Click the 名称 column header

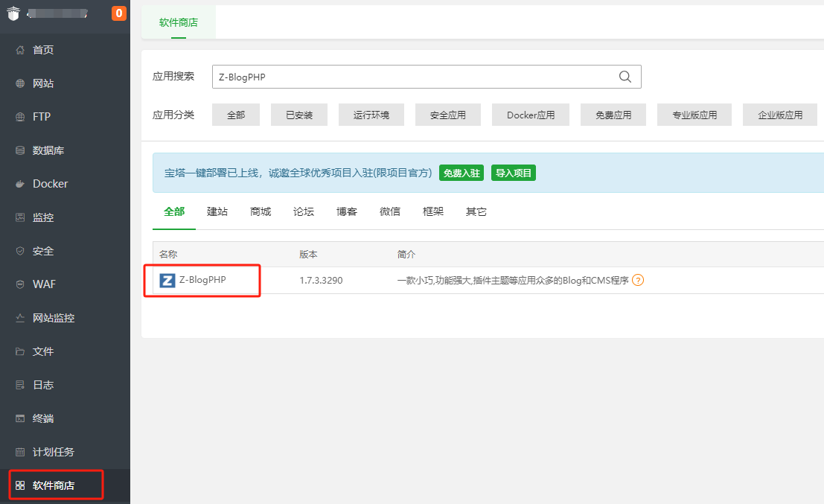(168, 255)
